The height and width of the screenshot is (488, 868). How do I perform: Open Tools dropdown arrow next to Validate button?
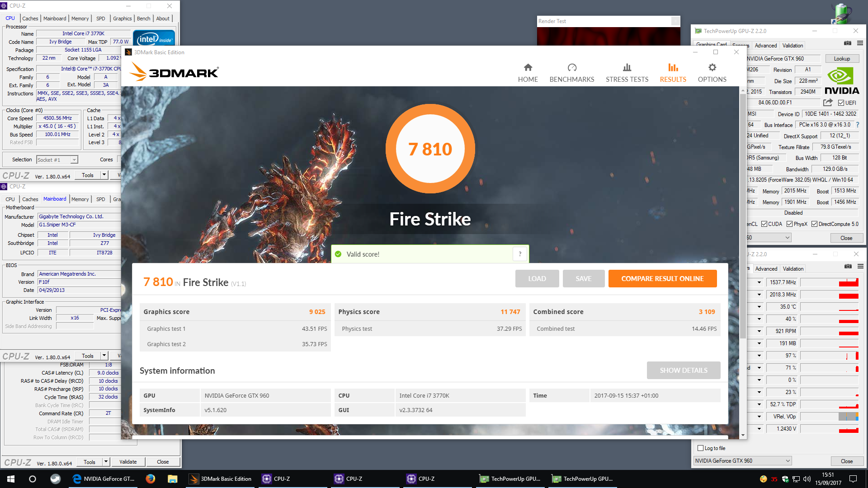pyautogui.click(x=106, y=462)
